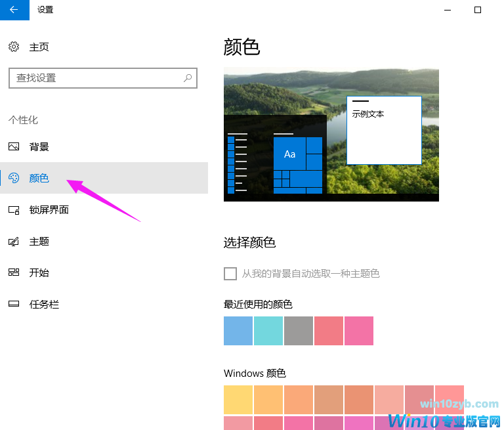This screenshot has width=504, height=430.
Task: Select the 开始 start tiles icon
Action: (x=14, y=272)
